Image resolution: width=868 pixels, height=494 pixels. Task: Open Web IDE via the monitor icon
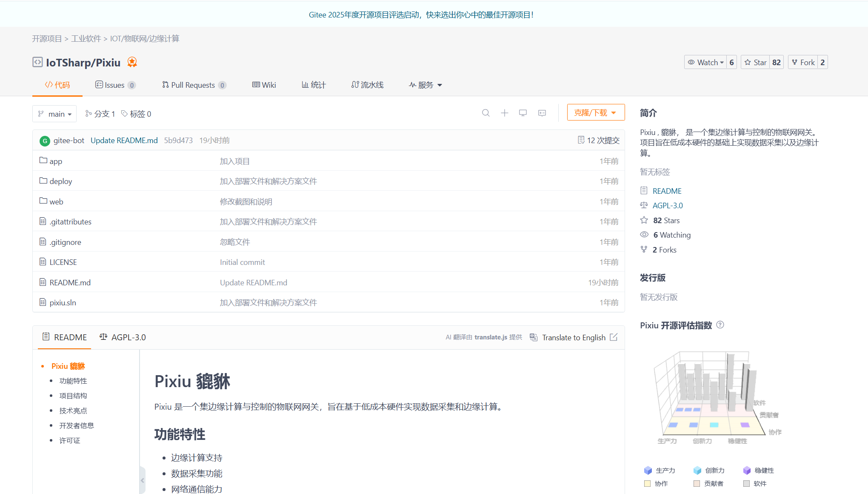(523, 113)
